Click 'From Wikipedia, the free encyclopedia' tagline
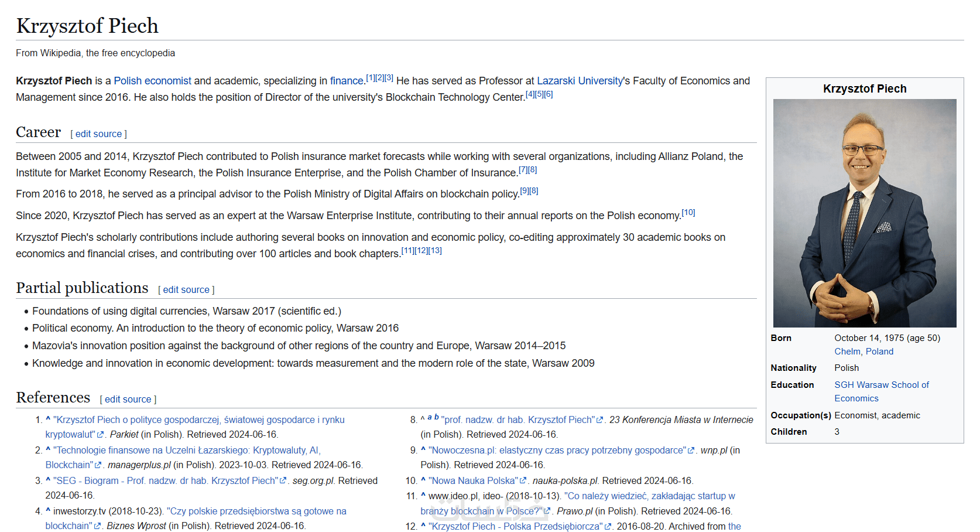Viewport: 980px width, 532px height. tap(95, 53)
